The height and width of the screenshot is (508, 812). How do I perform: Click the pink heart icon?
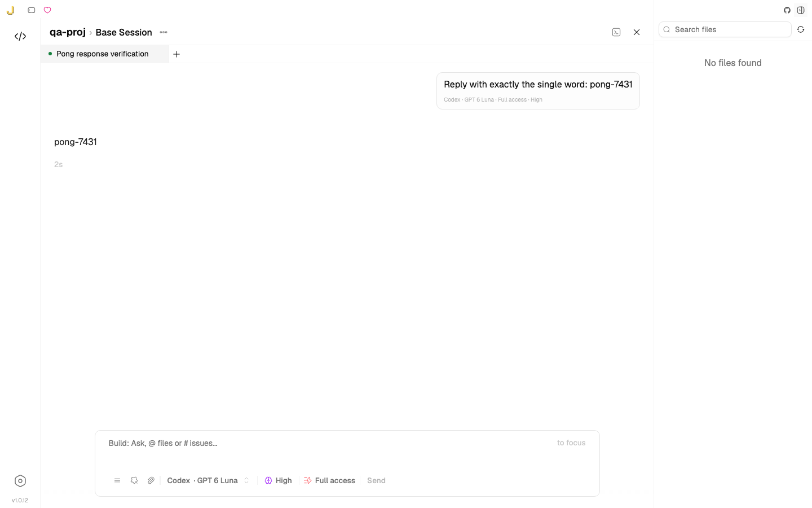click(x=47, y=10)
